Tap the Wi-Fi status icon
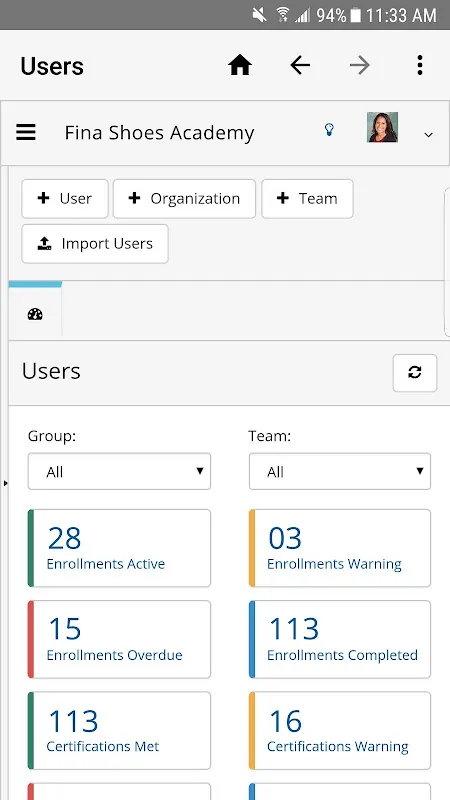 (x=282, y=15)
